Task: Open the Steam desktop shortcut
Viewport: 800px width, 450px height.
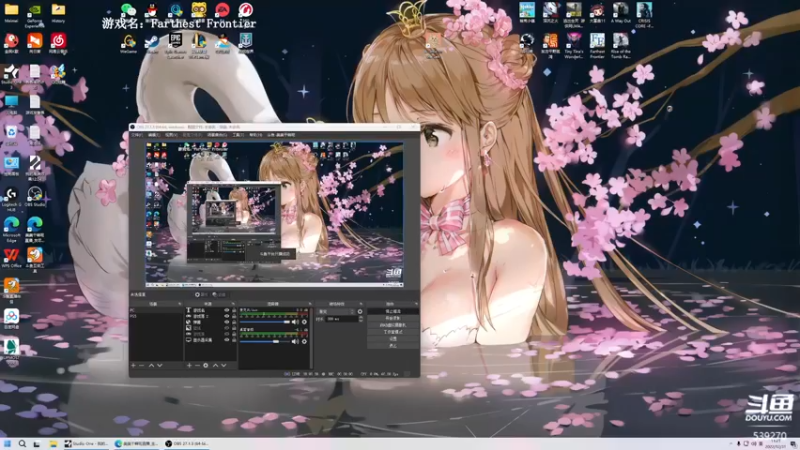Action: click(152, 43)
